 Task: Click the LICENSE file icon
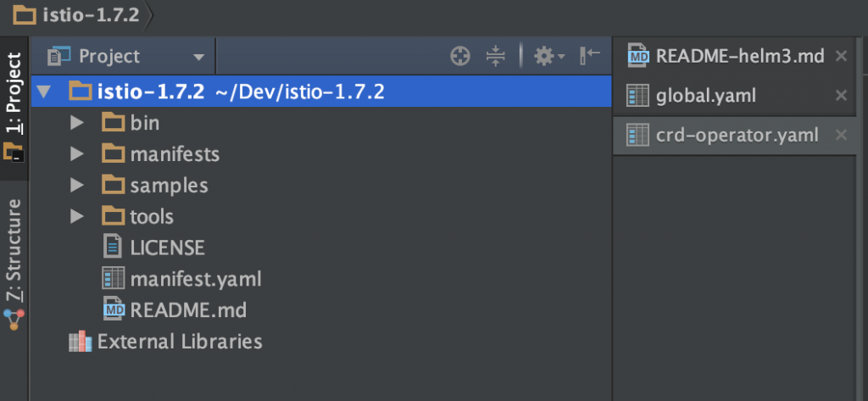pos(113,247)
